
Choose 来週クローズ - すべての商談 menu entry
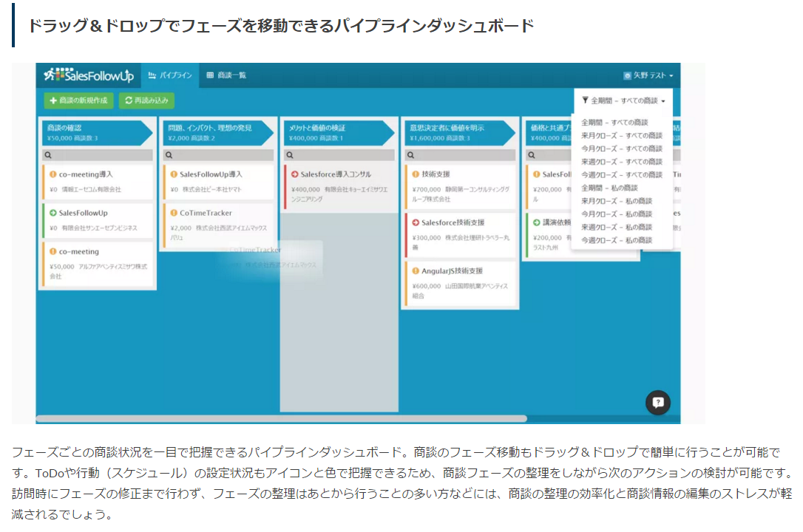pos(622,162)
